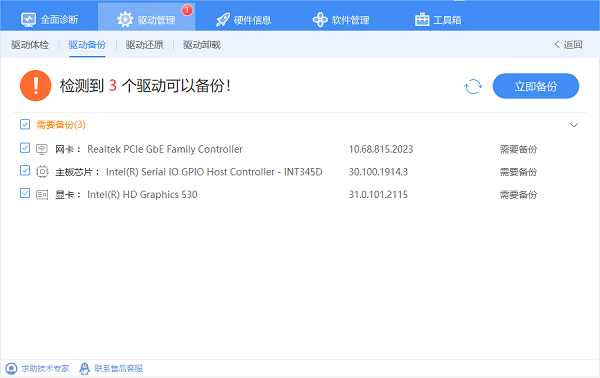The width and height of the screenshot is (600, 378).
Task: Click the 全面诊断 monitor icon
Action: point(28,20)
